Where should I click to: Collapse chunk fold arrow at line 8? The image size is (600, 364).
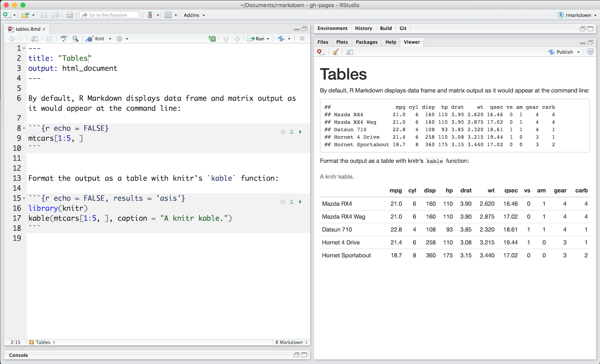click(x=24, y=129)
